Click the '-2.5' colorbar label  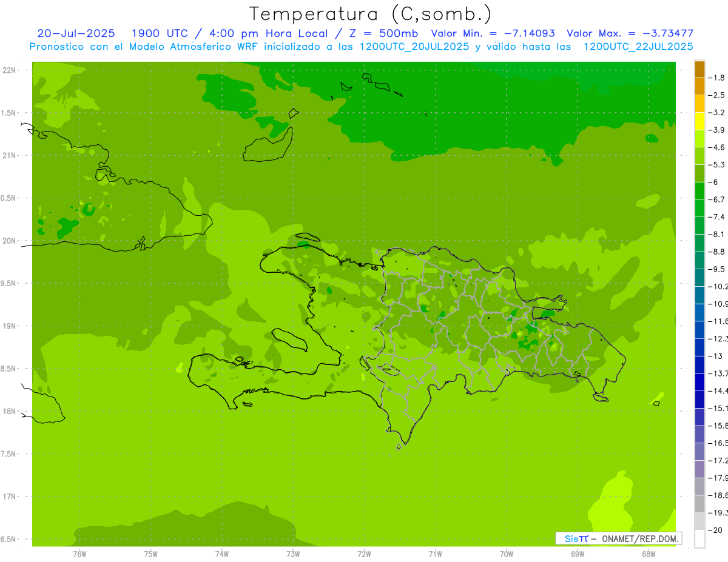pyautogui.click(x=716, y=95)
